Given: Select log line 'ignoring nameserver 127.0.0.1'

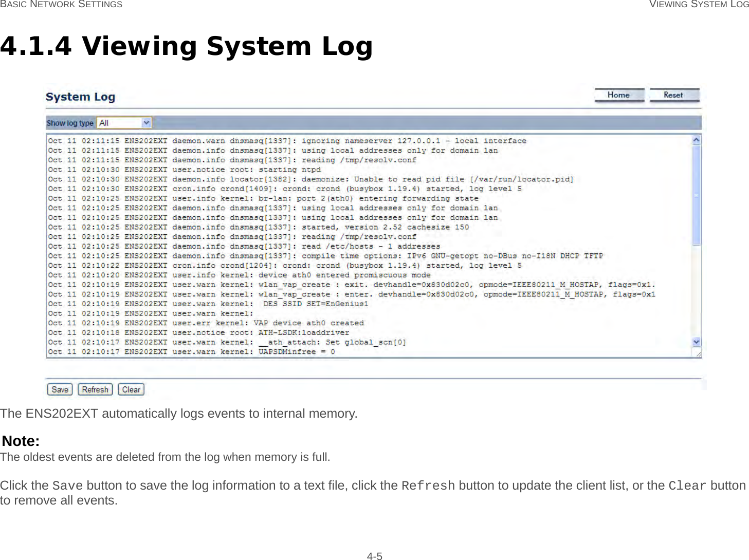Looking at the screenshot, I should [287, 141].
